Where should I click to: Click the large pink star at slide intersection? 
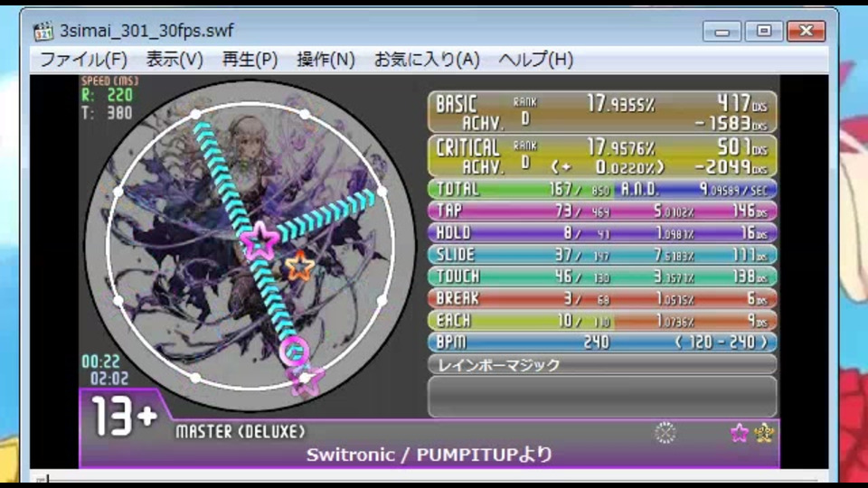[x=259, y=240]
